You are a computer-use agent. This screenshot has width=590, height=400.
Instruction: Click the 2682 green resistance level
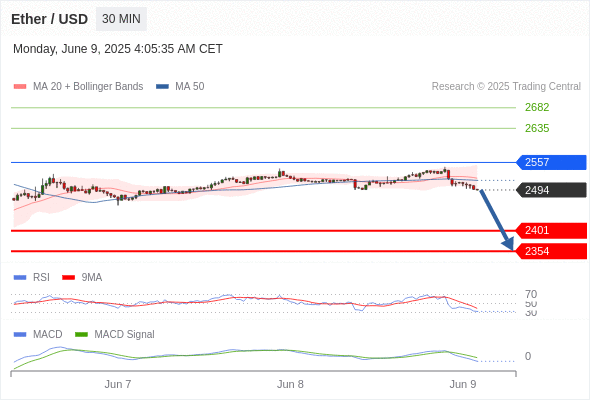(x=537, y=107)
